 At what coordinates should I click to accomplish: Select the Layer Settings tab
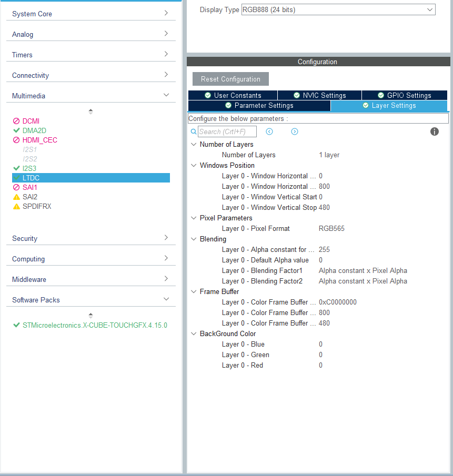tap(389, 106)
